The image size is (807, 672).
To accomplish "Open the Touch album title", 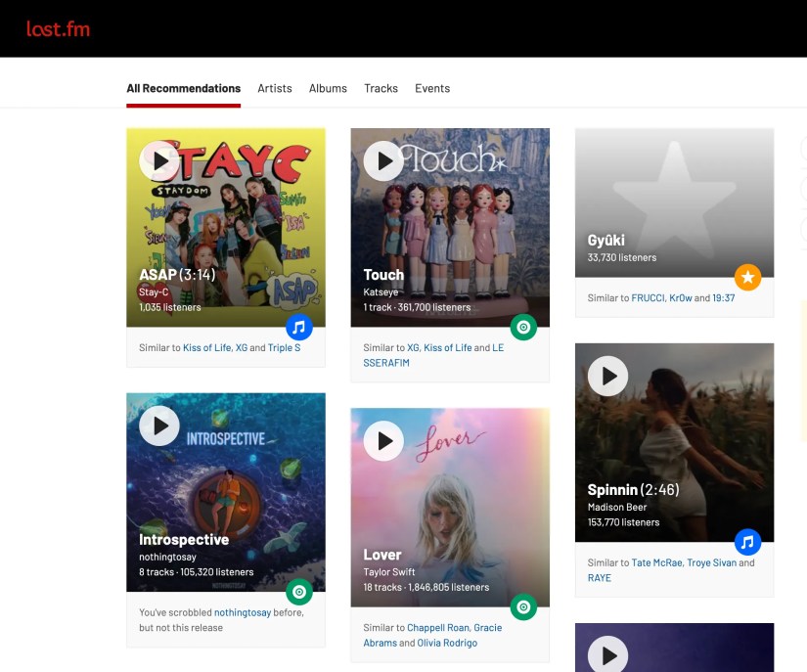I will [x=383, y=274].
